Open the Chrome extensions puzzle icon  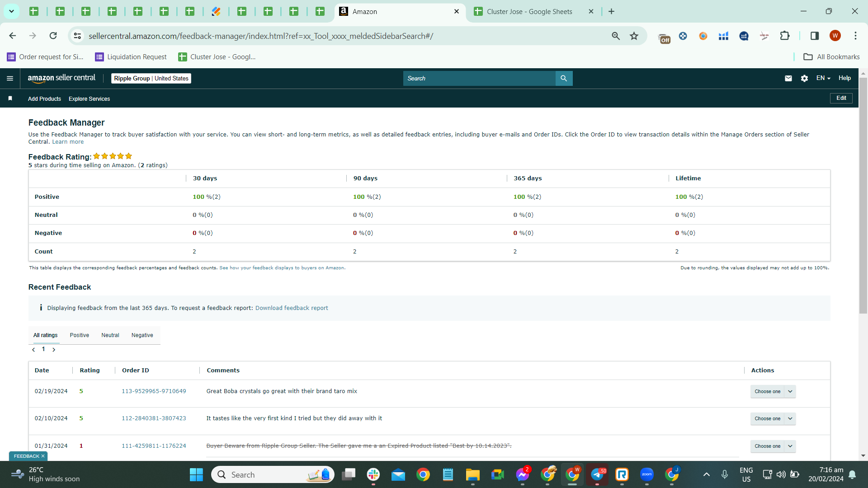point(785,36)
